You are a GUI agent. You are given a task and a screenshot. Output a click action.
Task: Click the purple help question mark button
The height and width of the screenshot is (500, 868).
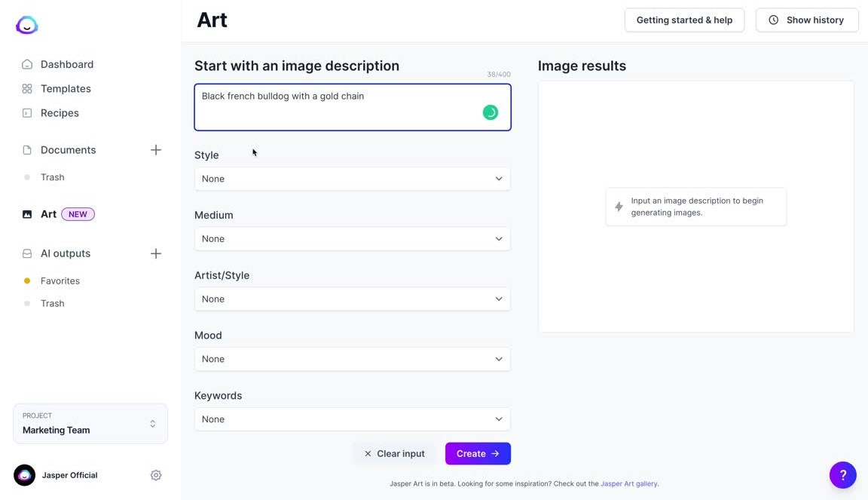coord(842,475)
